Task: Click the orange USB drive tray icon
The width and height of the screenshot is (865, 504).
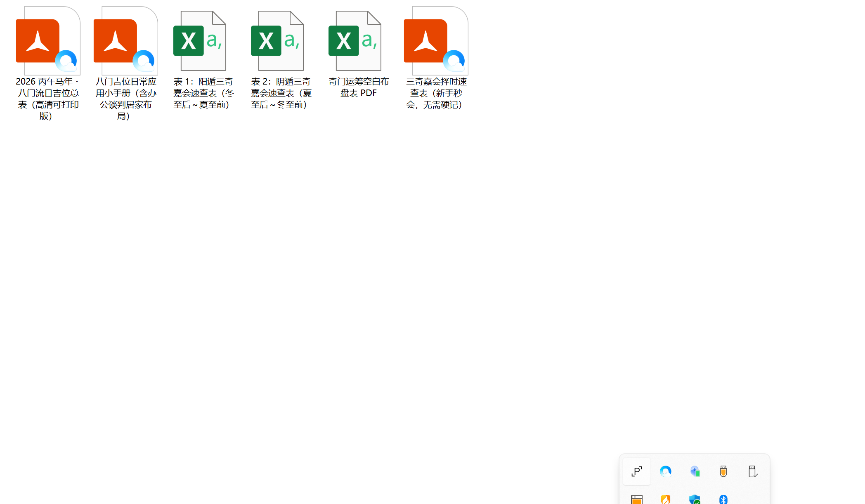Action: [723, 471]
